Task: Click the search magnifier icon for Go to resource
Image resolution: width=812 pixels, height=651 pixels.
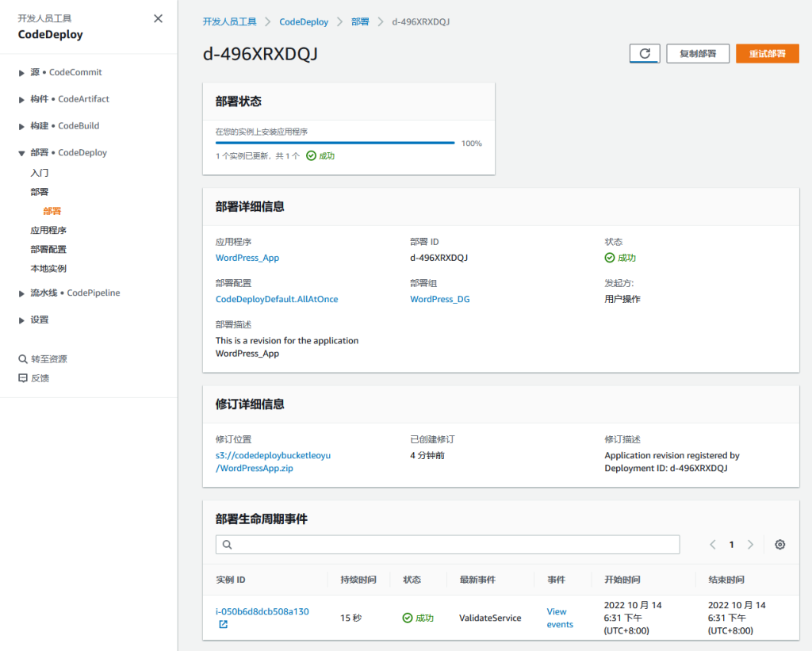Action: [23, 359]
